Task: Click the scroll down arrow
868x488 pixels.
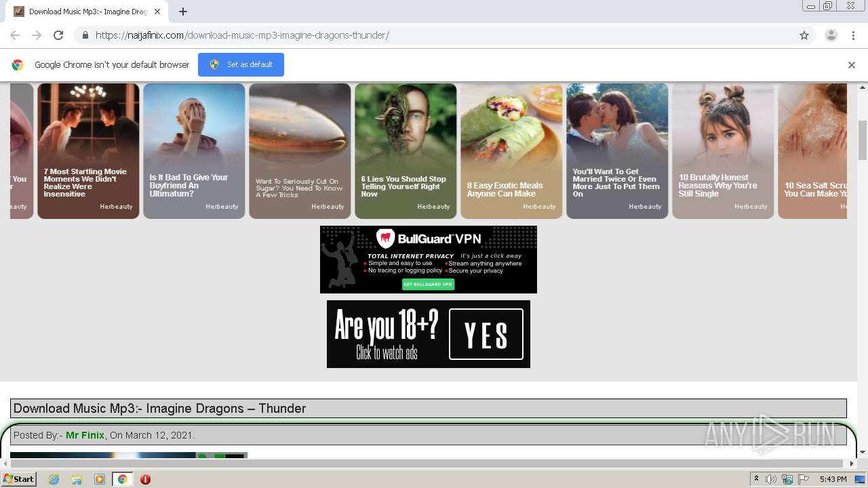Action: (x=862, y=452)
